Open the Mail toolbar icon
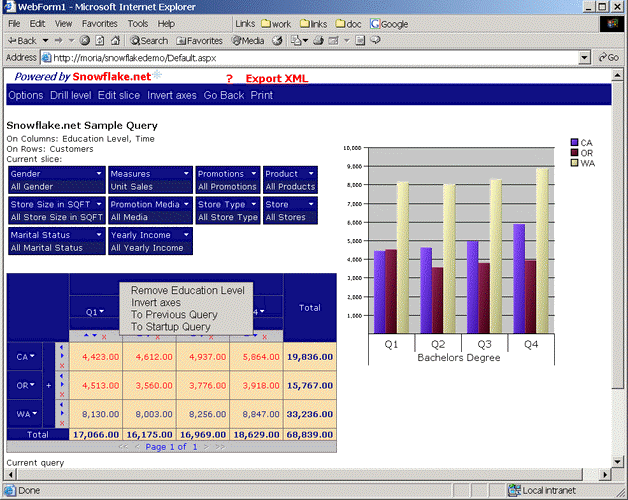Viewport: 628px width, 500px height. [296, 40]
